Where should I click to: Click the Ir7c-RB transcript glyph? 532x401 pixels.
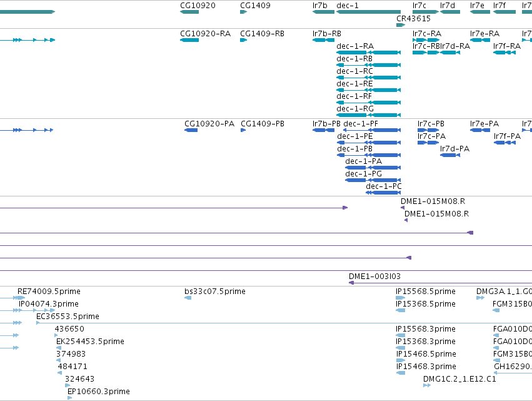426,53
